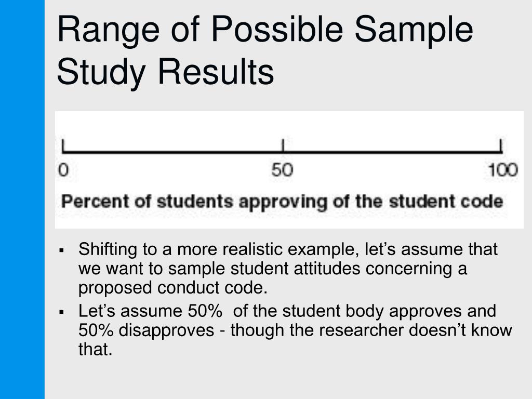Click the final word 'that.' in second bullet

[96, 349]
